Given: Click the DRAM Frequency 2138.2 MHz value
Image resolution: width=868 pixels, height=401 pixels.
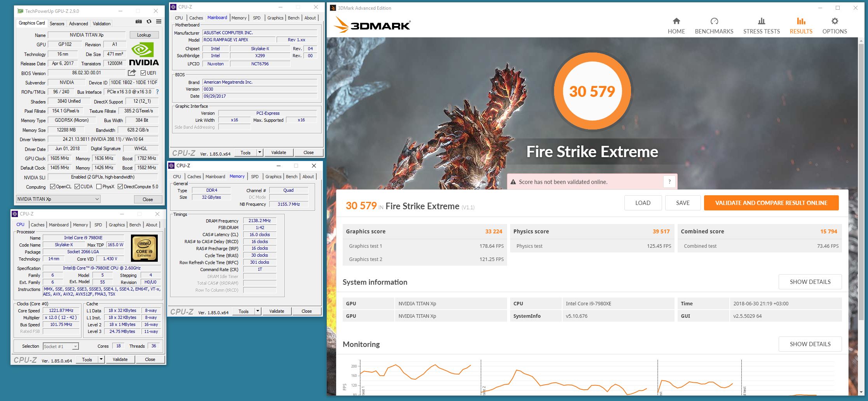Looking at the screenshot, I should point(260,221).
